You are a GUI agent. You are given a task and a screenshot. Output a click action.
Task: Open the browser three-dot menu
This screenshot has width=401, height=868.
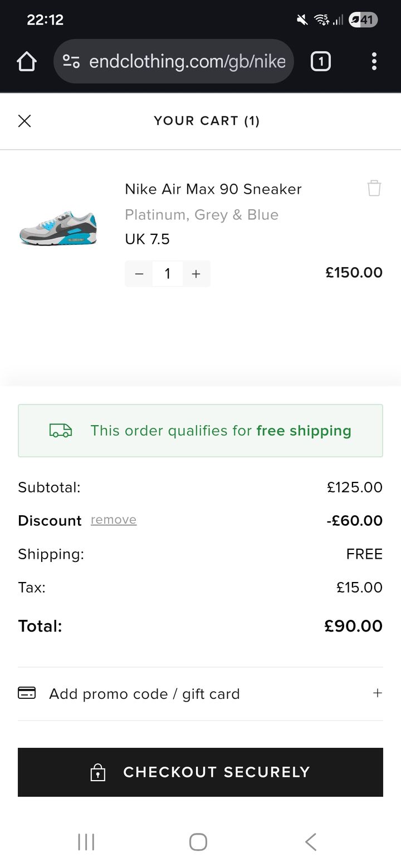pos(374,61)
